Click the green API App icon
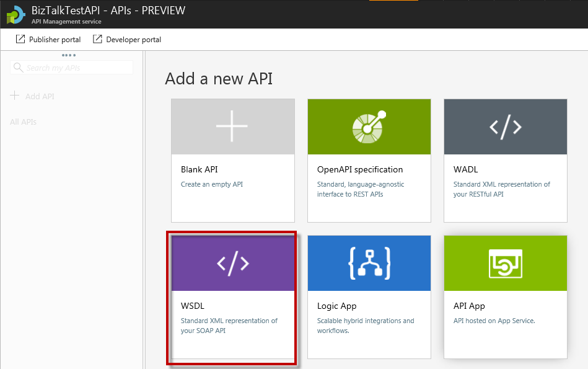This screenshot has height=369, width=588. 505,263
